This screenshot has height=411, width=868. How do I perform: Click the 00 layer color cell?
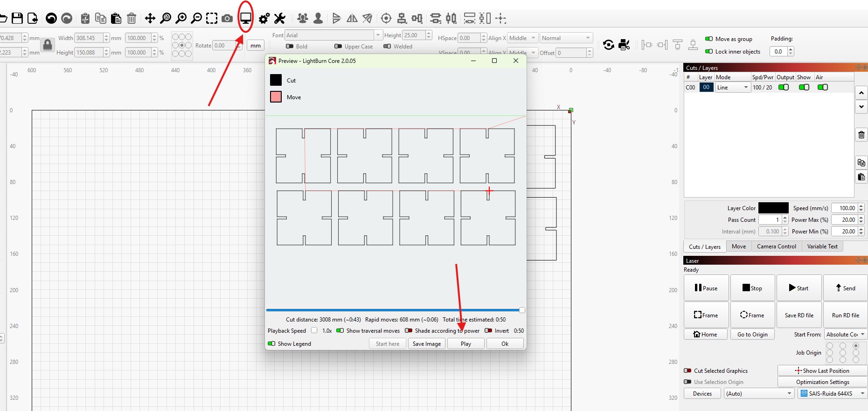(x=706, y=87)
